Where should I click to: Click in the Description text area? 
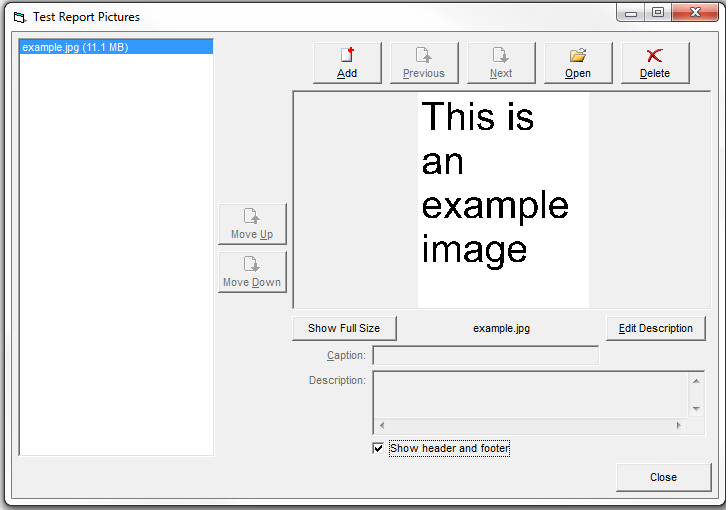click(x=530, y=394)
